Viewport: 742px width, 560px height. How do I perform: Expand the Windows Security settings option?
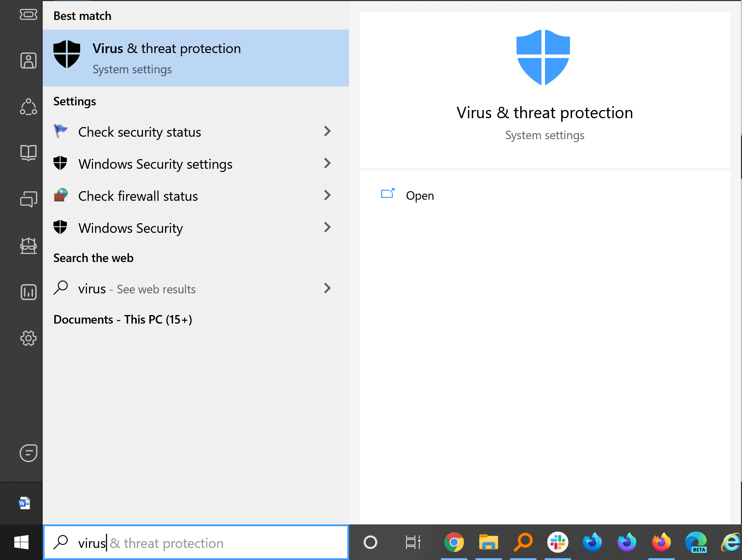328,163
